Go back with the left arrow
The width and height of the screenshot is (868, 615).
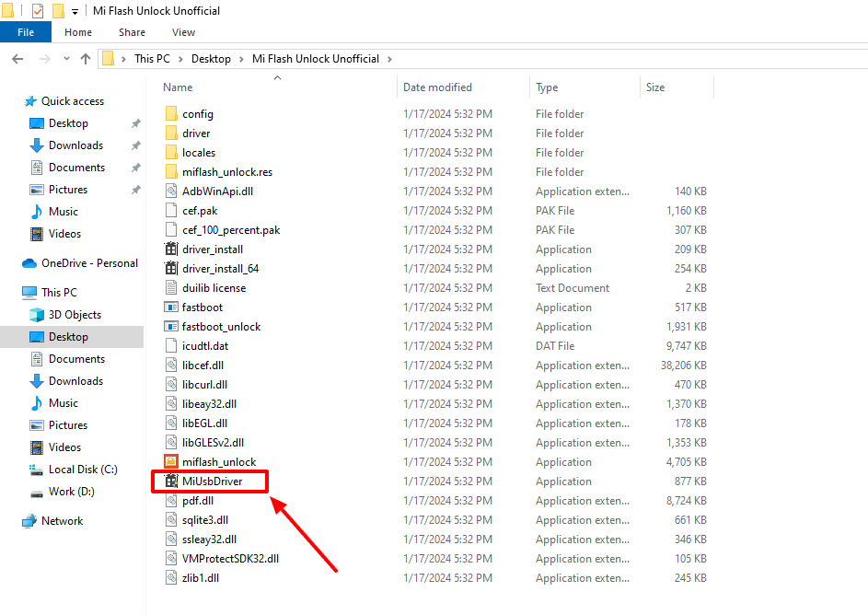pyautogui.click(x=17, y=59)
